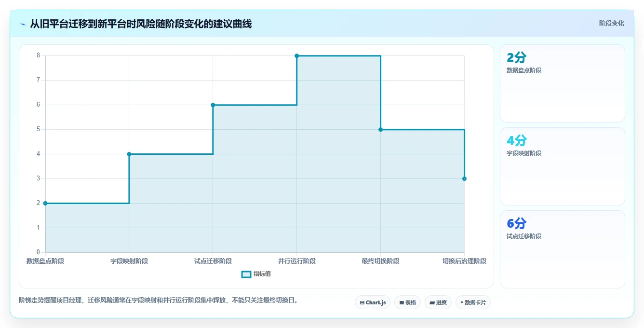Click x-axis label 字段映射阶段

click(x=129, y=261)
